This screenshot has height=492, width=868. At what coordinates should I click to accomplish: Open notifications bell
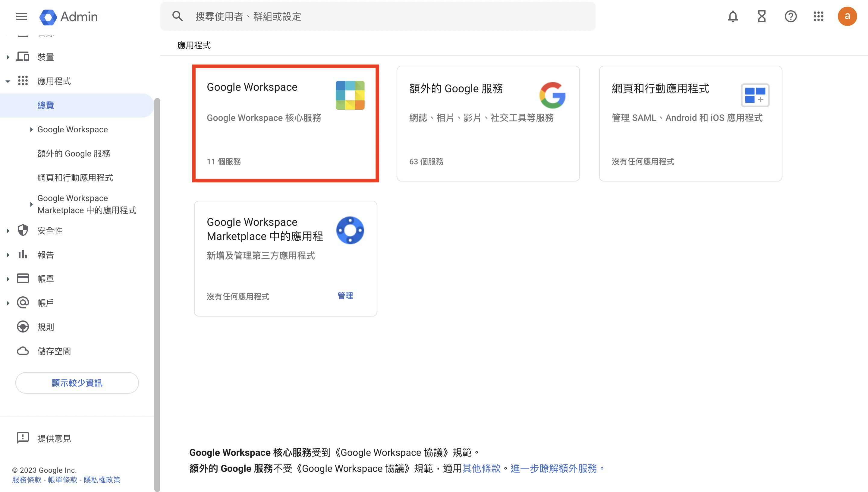(733, 16)
